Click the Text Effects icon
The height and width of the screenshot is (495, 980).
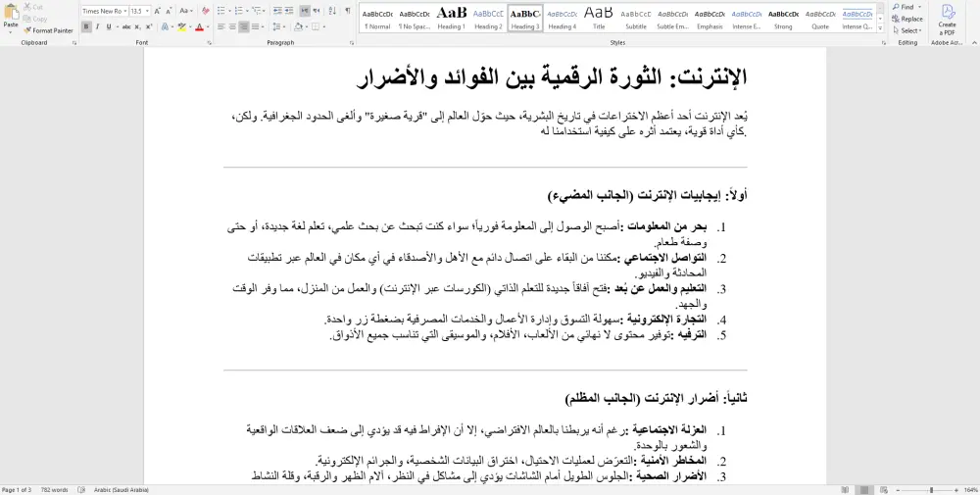[165, 26]
